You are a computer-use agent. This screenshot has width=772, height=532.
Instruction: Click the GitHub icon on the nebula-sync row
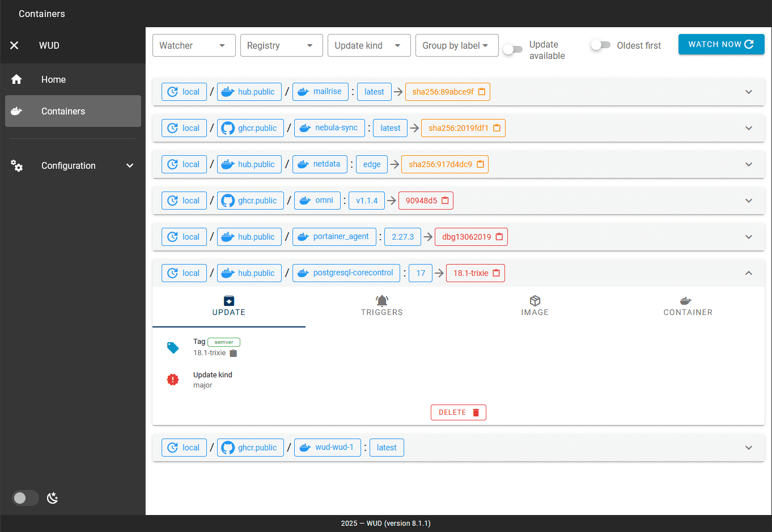(228, 128)
